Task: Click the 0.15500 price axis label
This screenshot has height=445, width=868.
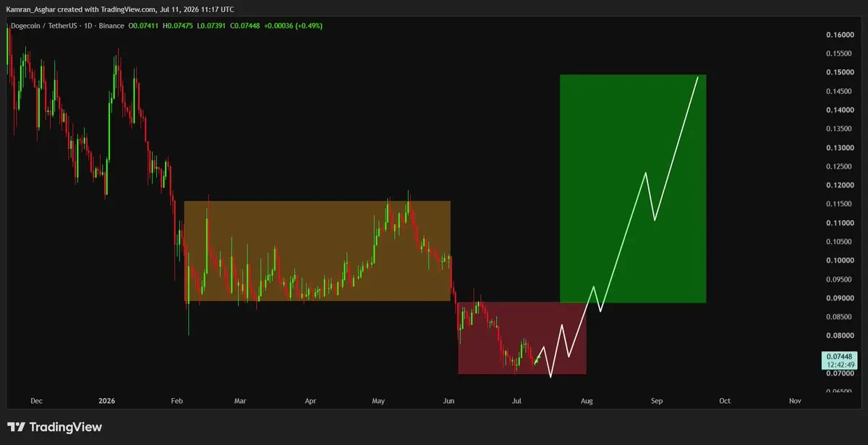Action: coord(839,54)
